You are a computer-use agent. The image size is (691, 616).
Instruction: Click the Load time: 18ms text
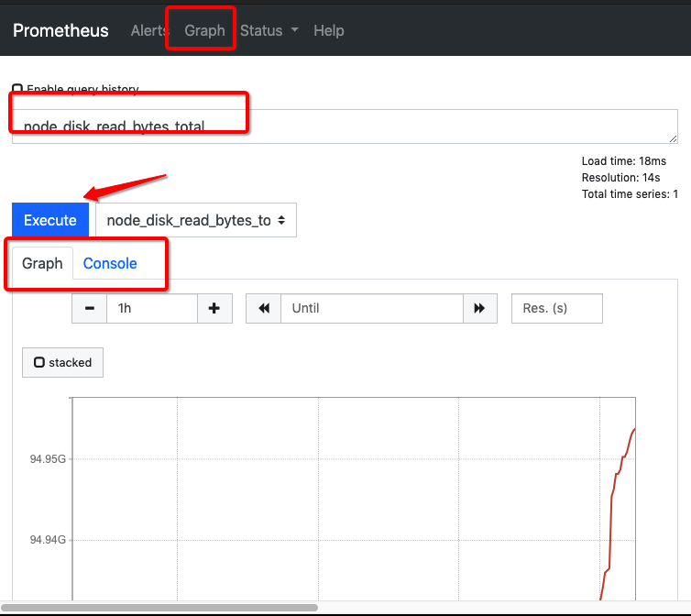pyautogui.click(x=623, y=161)
